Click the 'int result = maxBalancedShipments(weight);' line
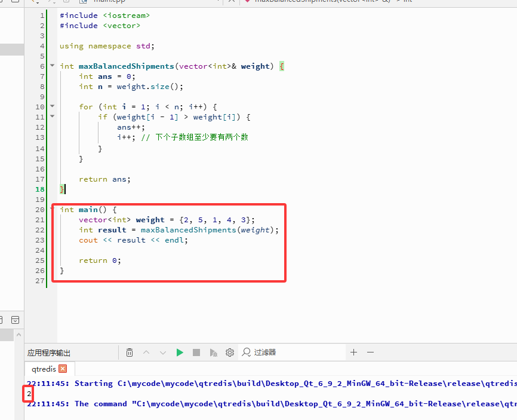Image resolution: width=517 pixels, height=420 pixels. point(179,230)
